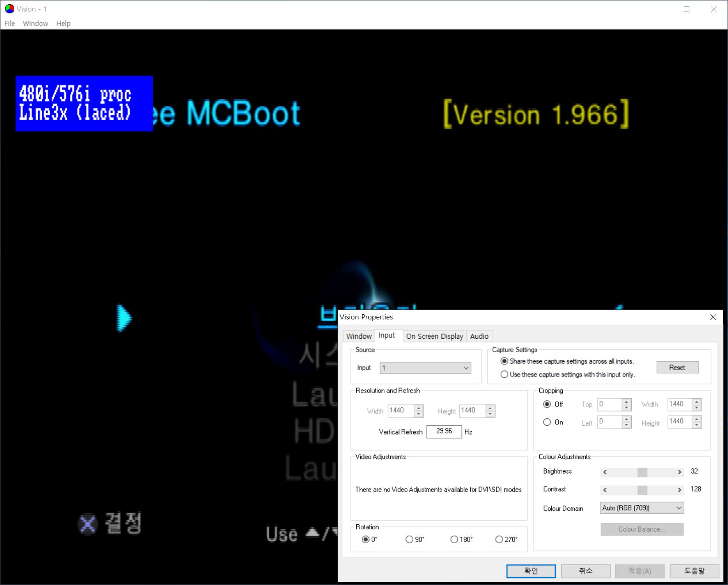728x585 pixels.
Task: Open the Help menu
Action: [64, 23]
